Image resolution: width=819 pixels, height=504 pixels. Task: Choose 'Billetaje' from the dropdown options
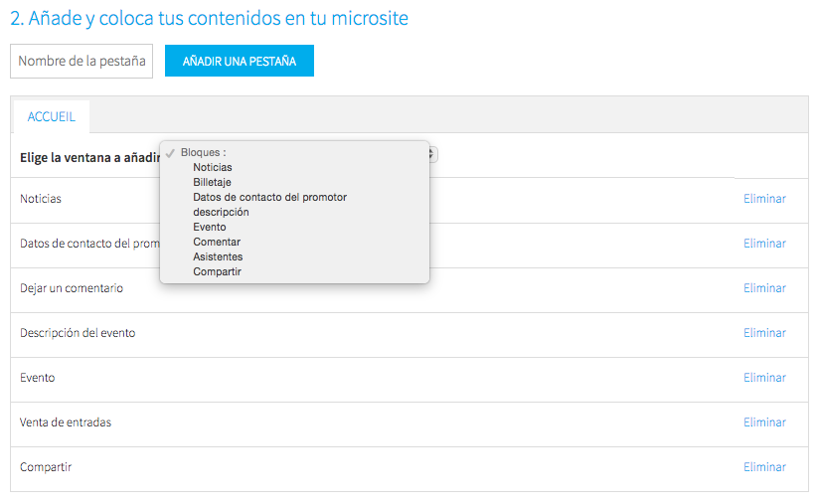click(214, 182)
